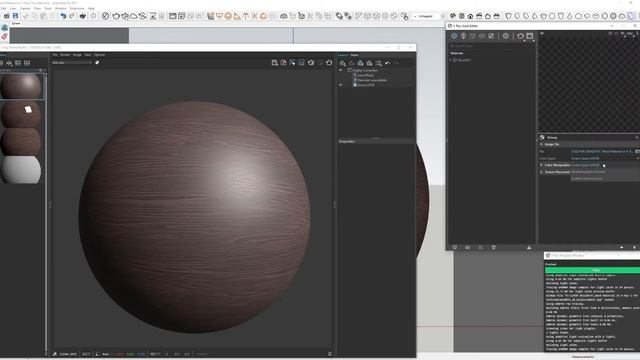Click the Redo arrow in SketchUp toolbar
Screen dimensions: 640x360
coord(72,16)
